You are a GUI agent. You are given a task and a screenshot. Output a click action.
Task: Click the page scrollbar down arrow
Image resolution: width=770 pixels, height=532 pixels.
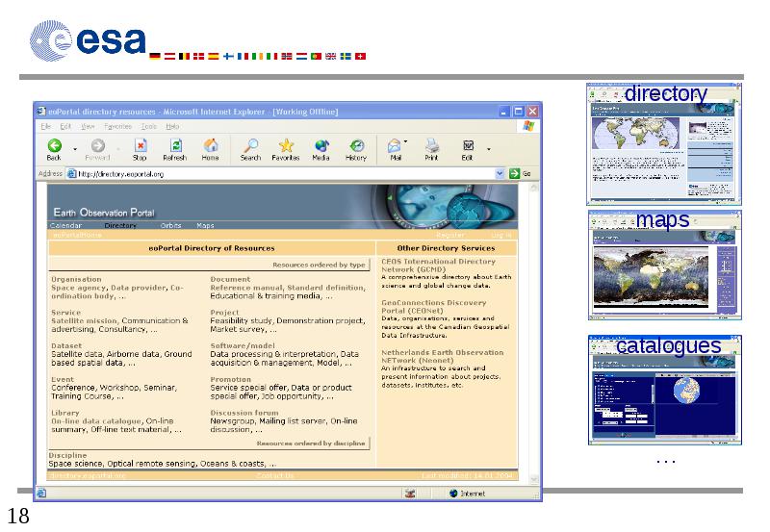coord(534,479)
